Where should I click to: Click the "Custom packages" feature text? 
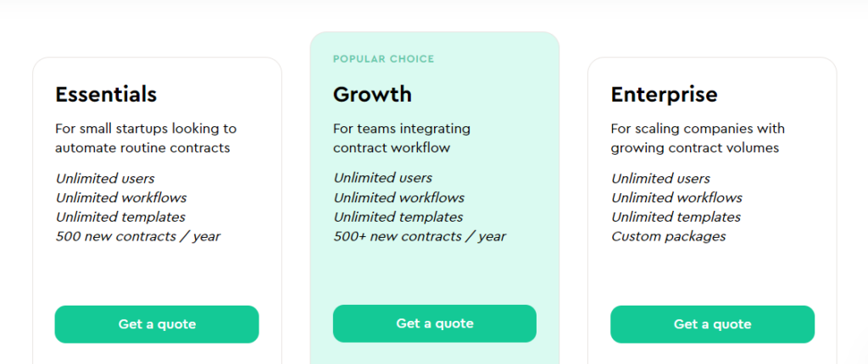click(x=668, y=236)
